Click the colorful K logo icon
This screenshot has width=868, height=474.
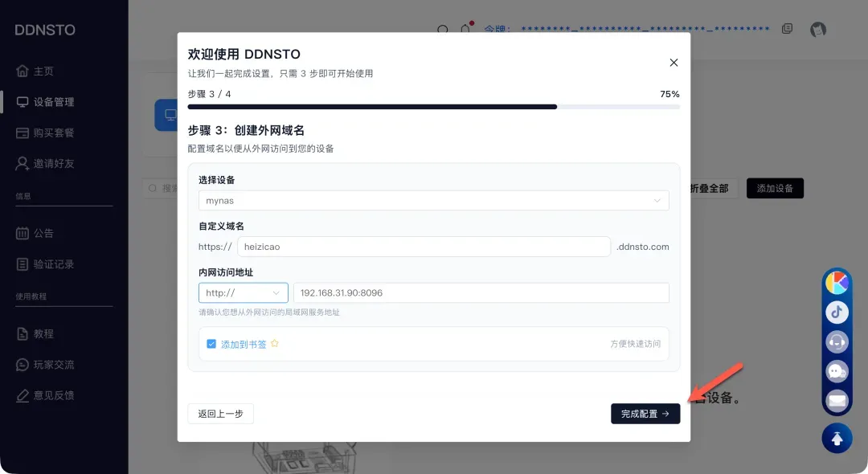pyautogui.click(x=837, y=283)
